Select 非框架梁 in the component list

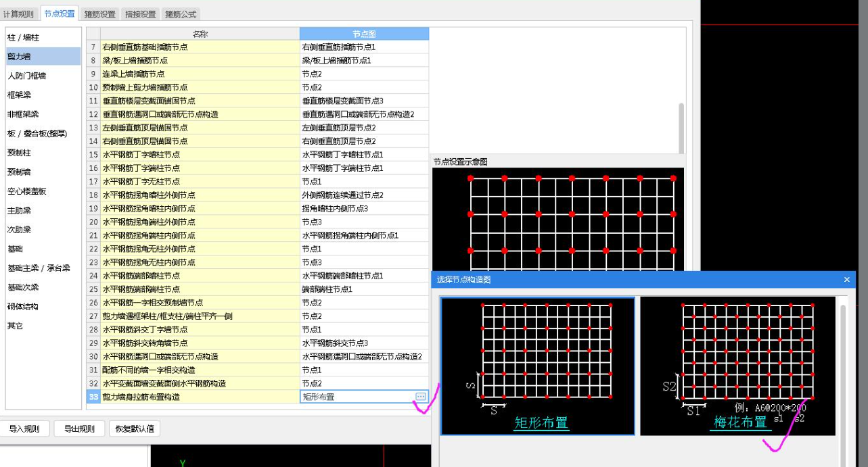(43, 114)
